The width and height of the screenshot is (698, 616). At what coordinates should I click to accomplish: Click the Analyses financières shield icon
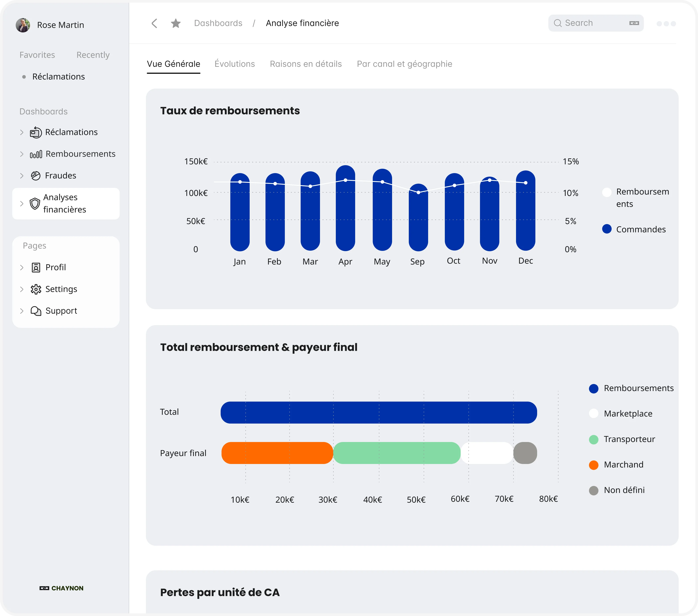click(x=35, y=204)
